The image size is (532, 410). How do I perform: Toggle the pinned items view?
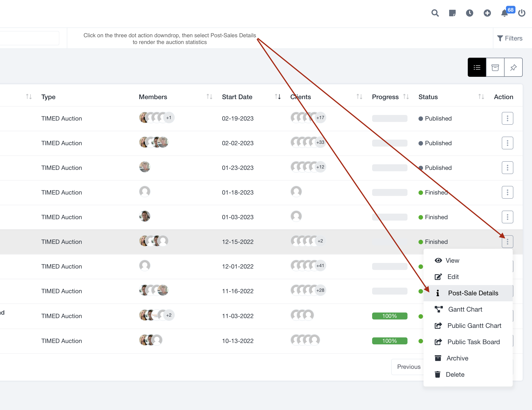513,67
